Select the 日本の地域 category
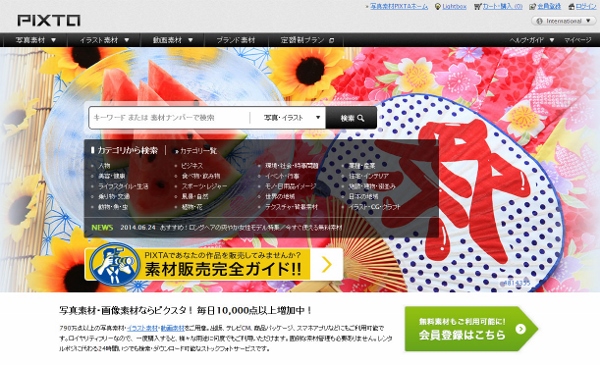Viewport: 600px width, 365px height. (363, 197)
